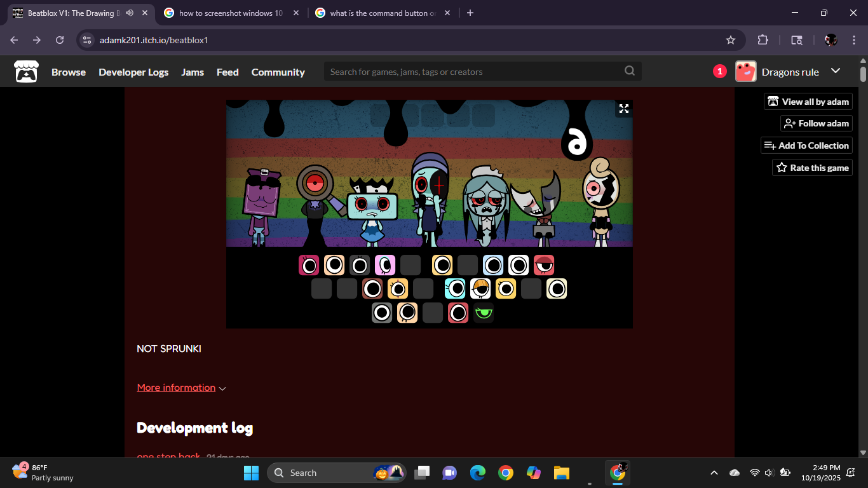Open Developer Logs page
868x488 pixels.
133,72
